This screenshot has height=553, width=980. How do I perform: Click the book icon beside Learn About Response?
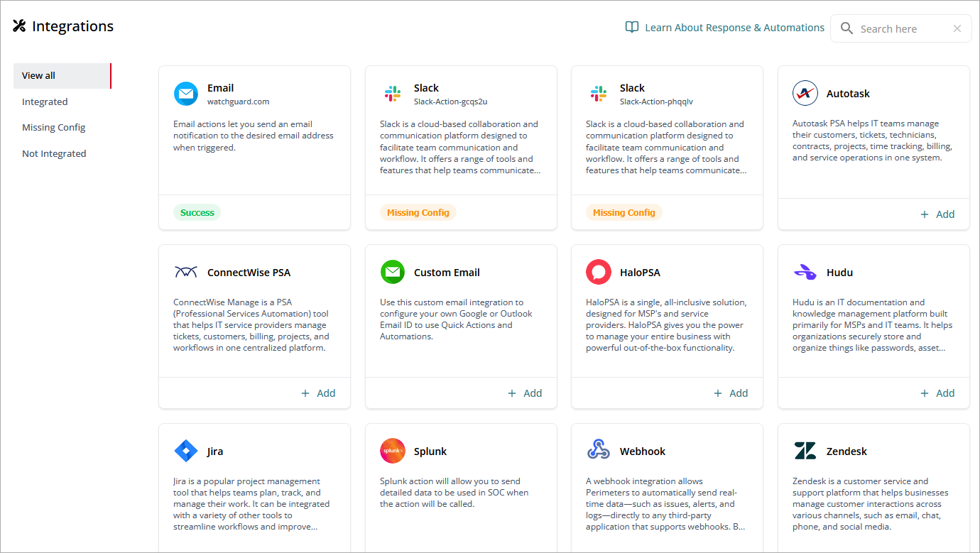631,27
